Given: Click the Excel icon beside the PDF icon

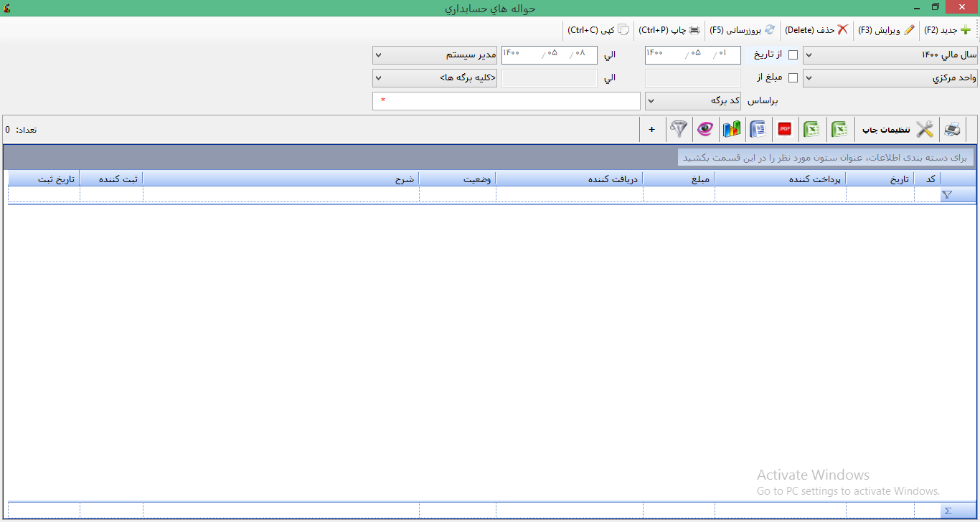Looking at the screenshot, I should 812,129.
